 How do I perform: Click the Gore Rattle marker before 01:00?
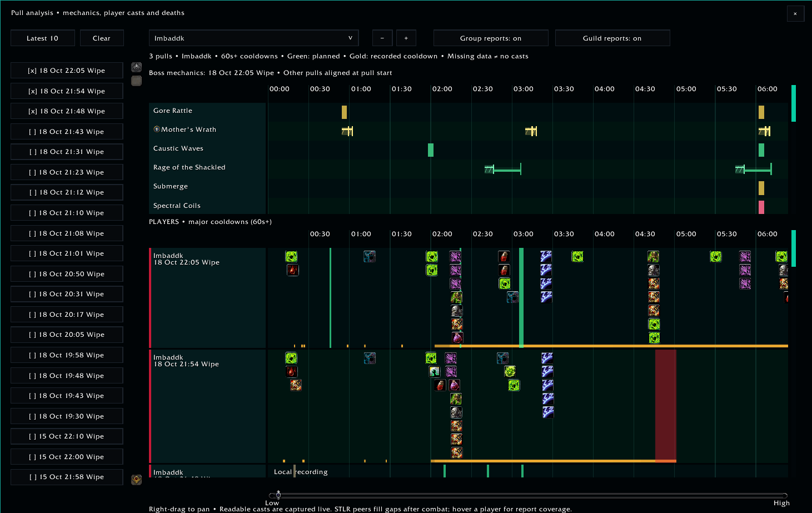click(344, 112)
